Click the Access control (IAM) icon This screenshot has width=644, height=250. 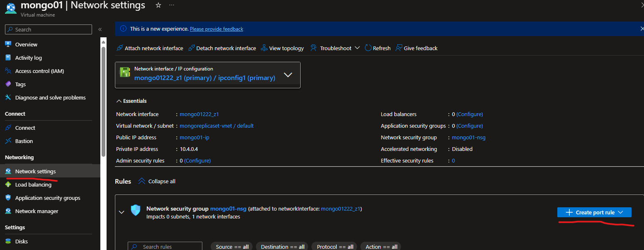(8, 71)
